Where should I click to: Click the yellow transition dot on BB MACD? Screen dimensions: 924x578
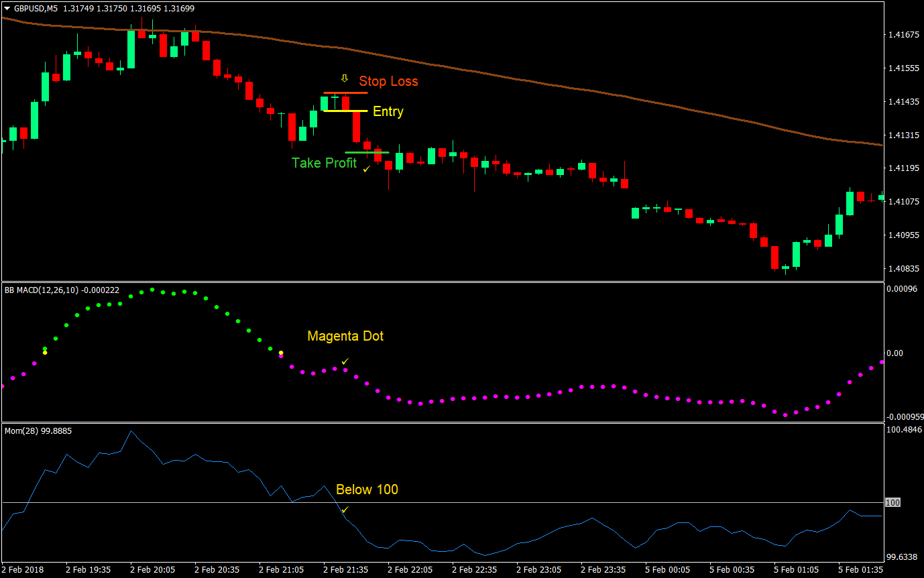[x=280, y=351]
